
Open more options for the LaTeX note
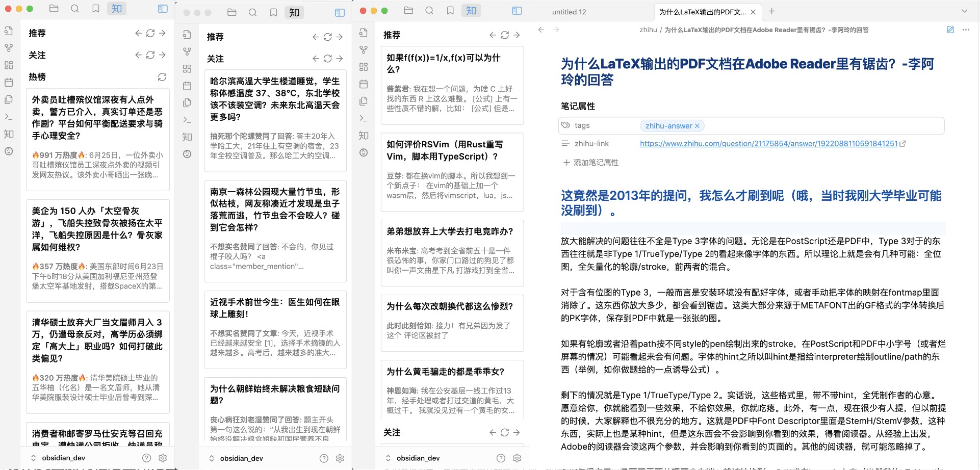click(x=966, y=30)
